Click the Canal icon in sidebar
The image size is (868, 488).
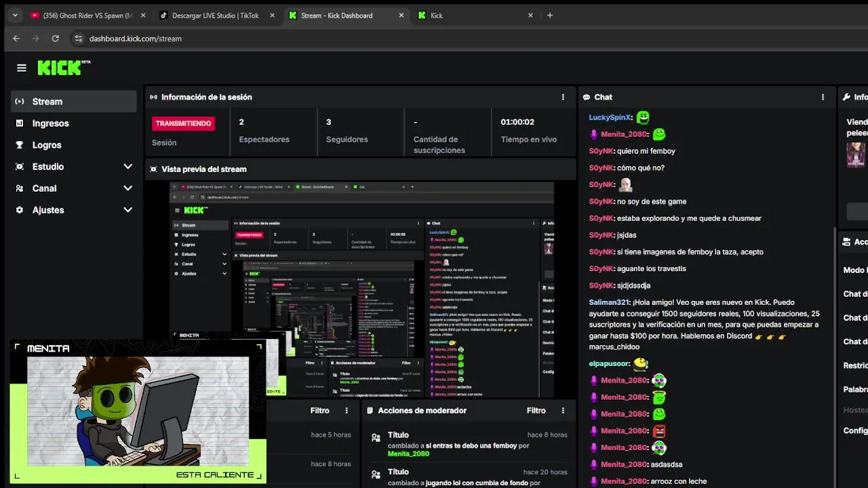tap(20, 188)
